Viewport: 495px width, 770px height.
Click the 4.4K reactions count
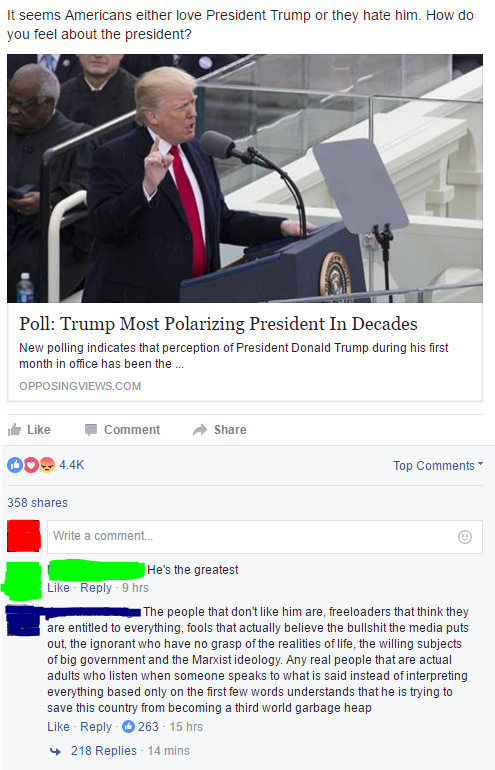72,465
